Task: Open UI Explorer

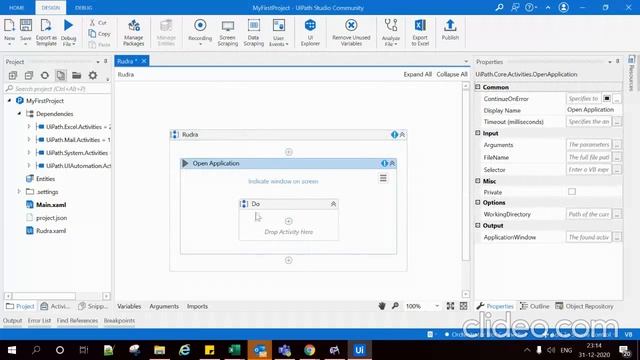Action: [310, 32]
